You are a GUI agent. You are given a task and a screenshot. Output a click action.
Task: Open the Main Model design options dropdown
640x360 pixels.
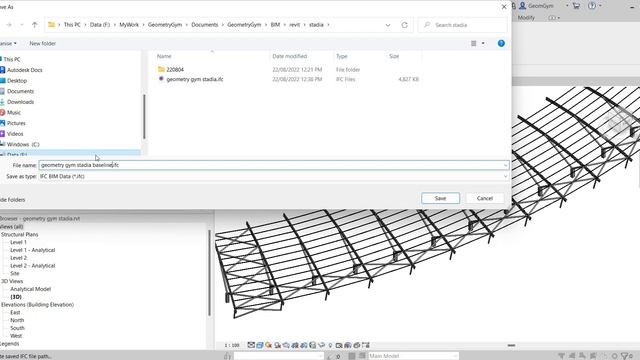[413, 356]
